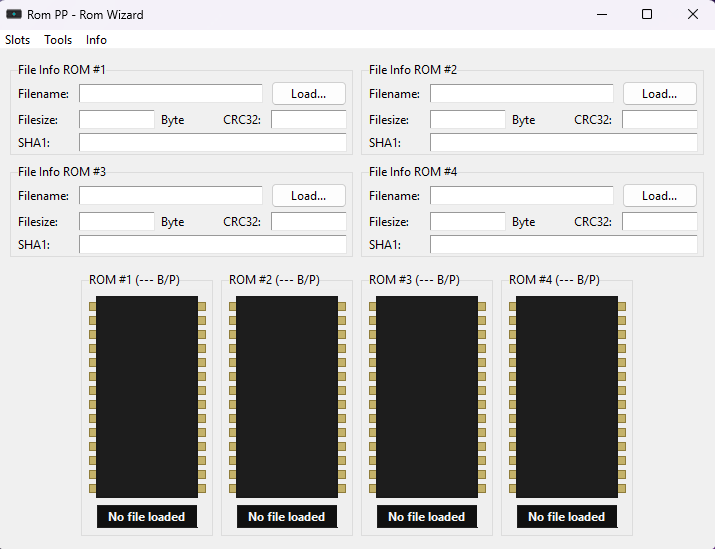Click Load button for ROM #3
Screen dimensions: 715x549
point(309,196)
